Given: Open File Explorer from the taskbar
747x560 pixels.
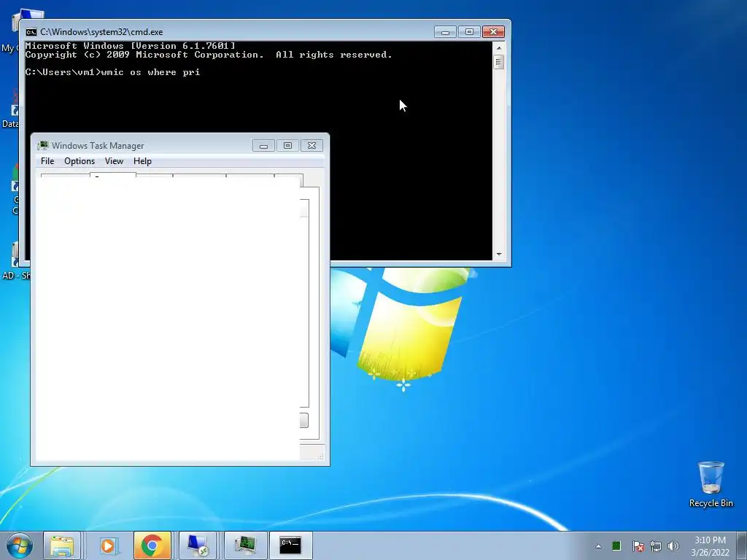Looking at the screenshot, I should tap(62, 545).
